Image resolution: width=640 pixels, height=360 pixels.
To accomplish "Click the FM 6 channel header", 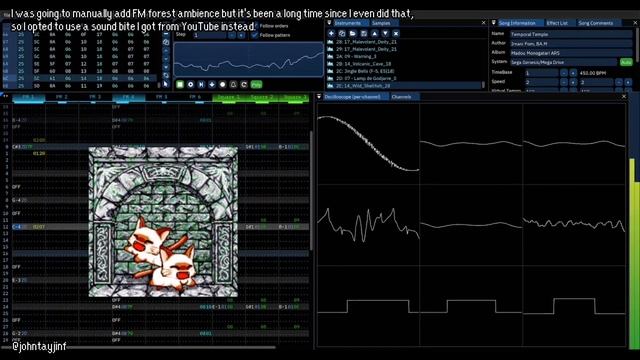I will click(196, 97).
